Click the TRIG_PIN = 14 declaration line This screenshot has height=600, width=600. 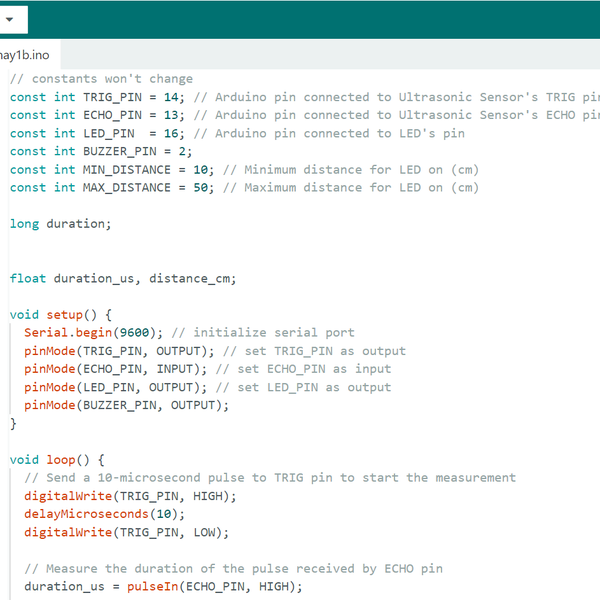[305, 97]
